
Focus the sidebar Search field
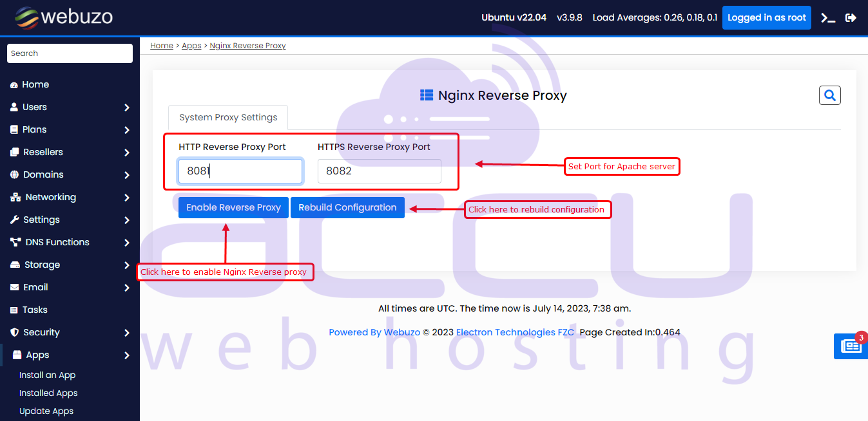pyautogui.click(x=70, y=53)
